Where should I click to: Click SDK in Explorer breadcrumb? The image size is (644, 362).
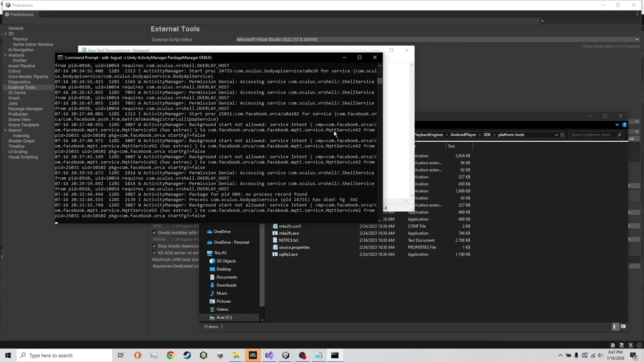pyautogui.click(x=487, y=135)
